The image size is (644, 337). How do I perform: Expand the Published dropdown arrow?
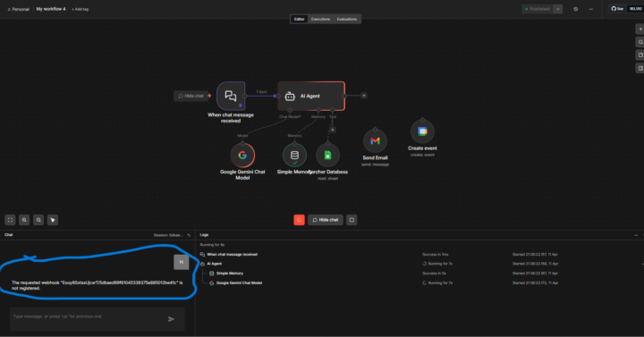click(558, 9)
